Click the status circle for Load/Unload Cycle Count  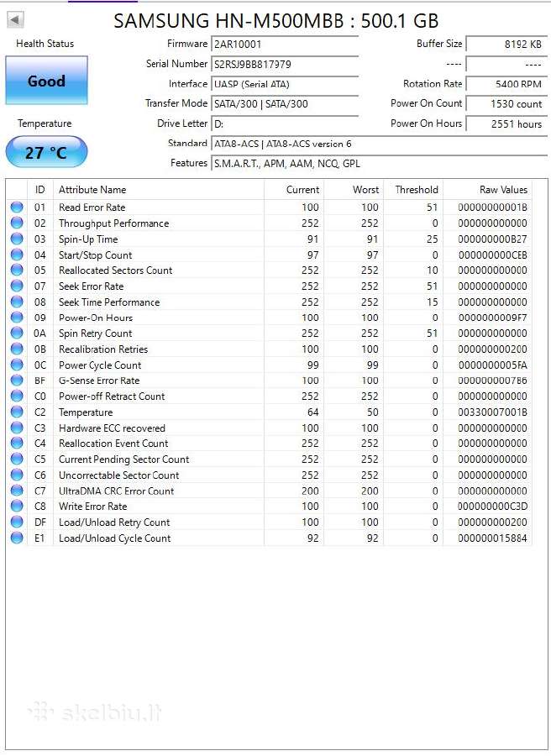coord(17,538)
